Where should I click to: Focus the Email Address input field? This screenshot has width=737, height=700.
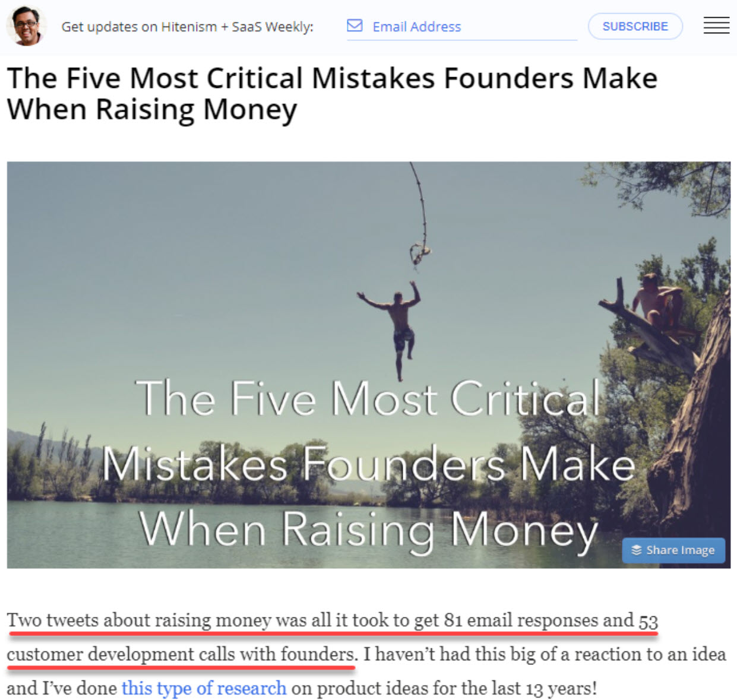point(462,27)
